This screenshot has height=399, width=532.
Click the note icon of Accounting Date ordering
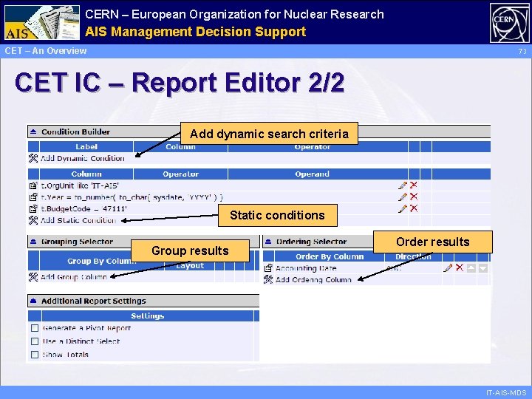(x=268, y=268)
